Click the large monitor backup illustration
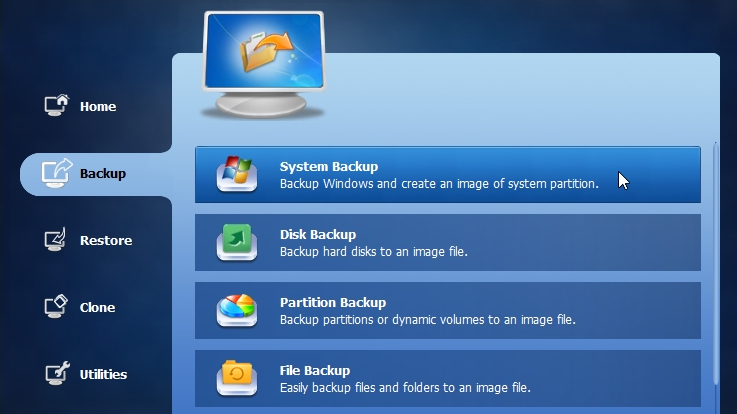The height and width of the screenshot is (414, 737). [264, 64]
